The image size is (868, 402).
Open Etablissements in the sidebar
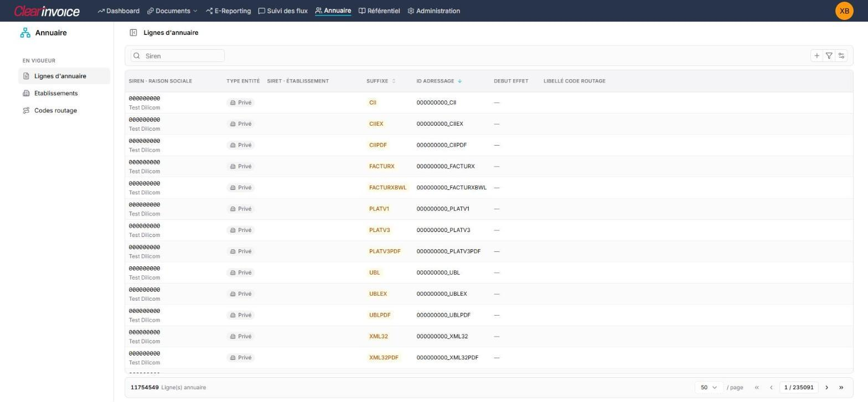64,94
